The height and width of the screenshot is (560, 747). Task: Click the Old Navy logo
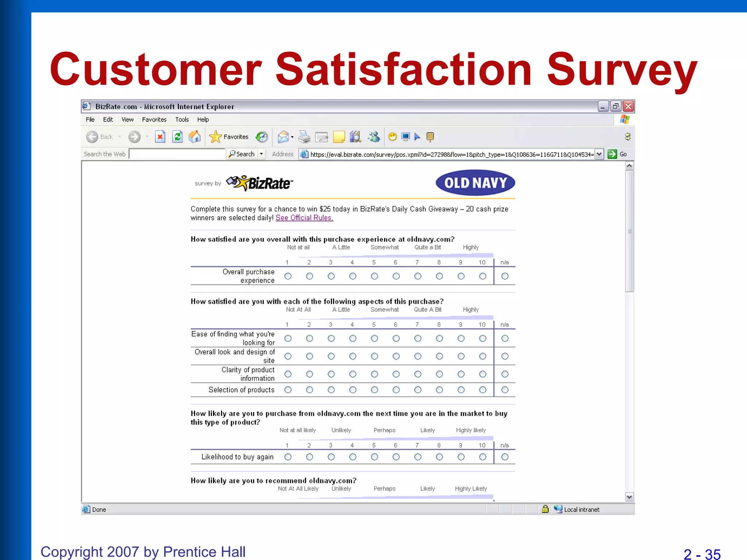pyautogui.click(x=475, y=183)
